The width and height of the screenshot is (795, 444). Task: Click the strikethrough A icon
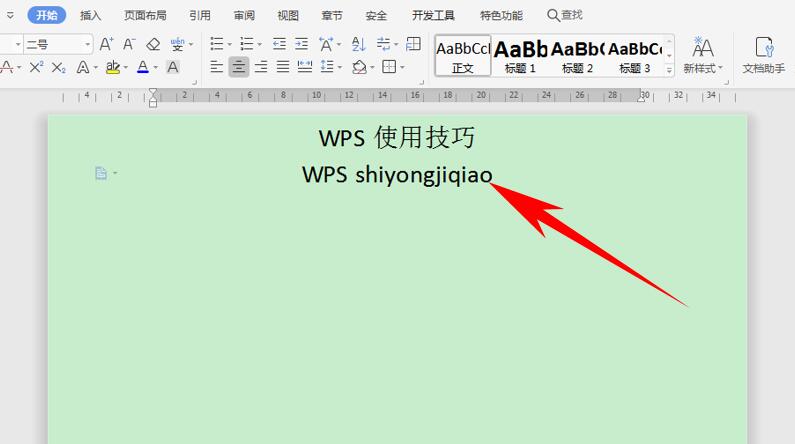pos(7,67)
